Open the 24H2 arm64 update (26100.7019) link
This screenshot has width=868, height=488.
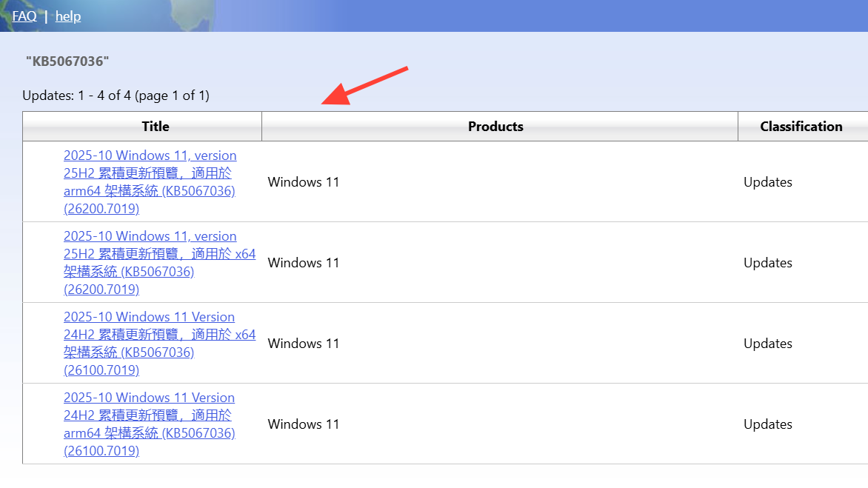[150, 424]
